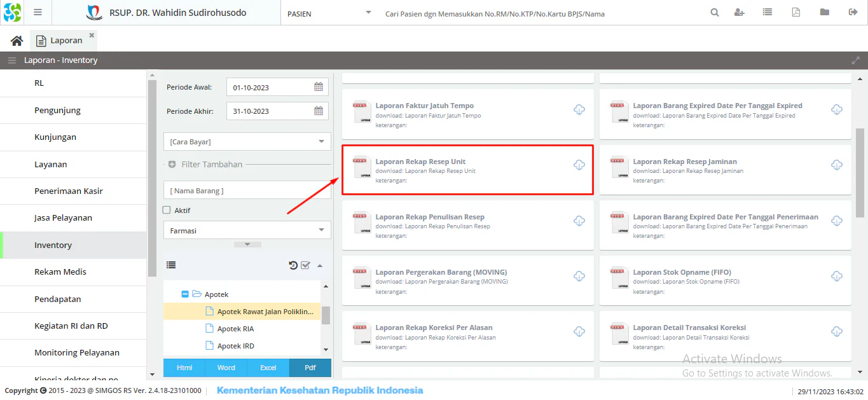Choose Html output format
868x400 pixels.
(x=184, y=368)
